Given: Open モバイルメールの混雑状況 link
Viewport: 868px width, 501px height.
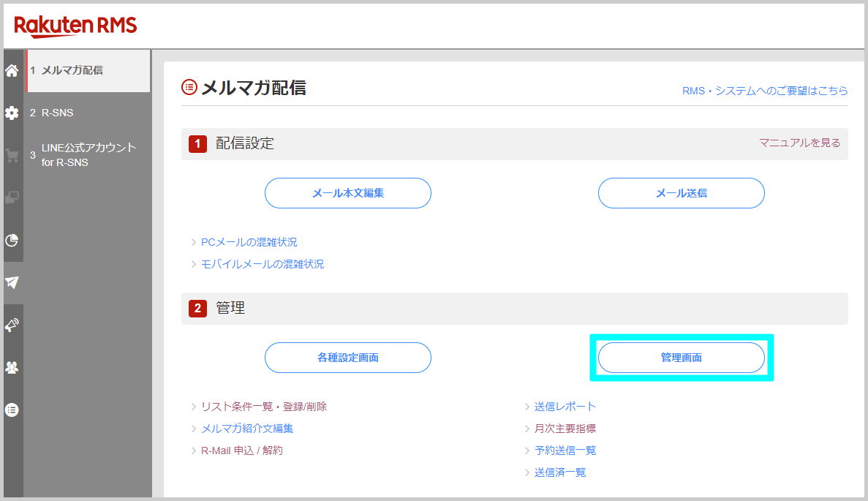Looking at the screenshot, I should [263, 264].
